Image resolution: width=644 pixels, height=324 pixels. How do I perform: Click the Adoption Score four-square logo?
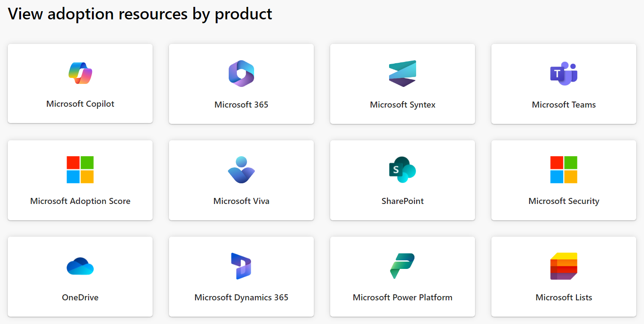80,170
